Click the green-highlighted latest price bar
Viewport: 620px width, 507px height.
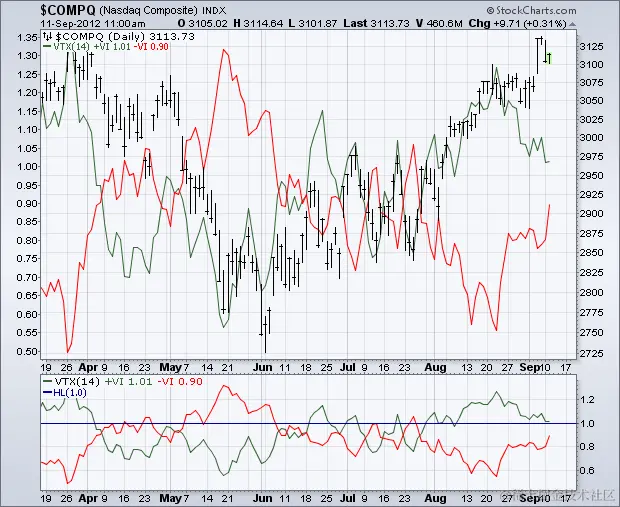pos(549,59)
